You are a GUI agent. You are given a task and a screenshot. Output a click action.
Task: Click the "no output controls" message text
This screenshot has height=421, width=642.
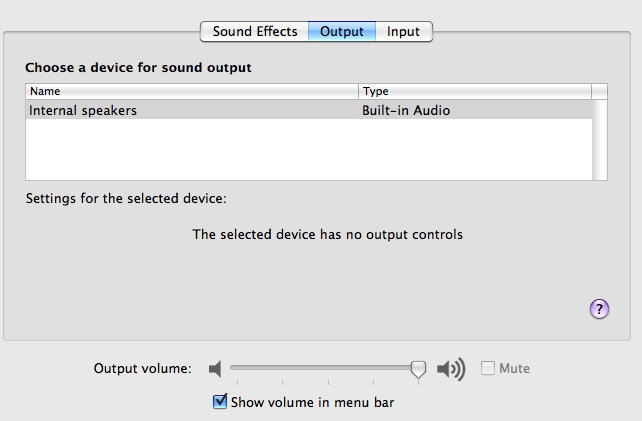click(327, 235)
